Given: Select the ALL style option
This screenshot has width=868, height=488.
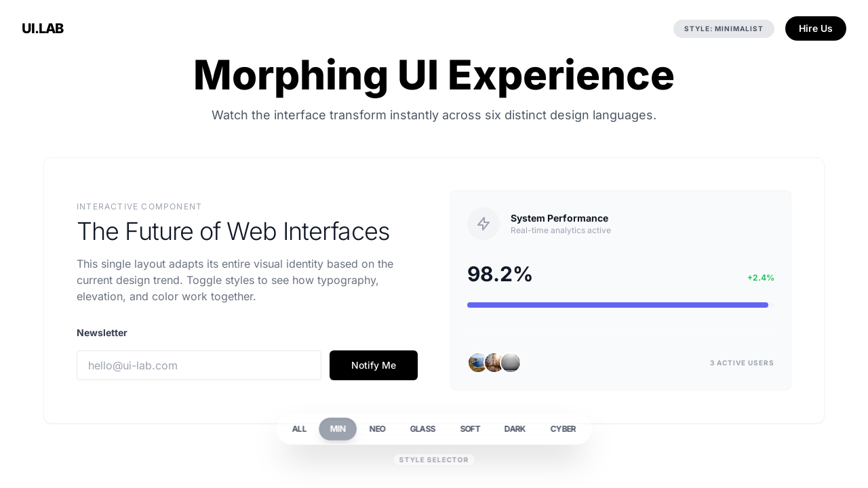Looking at the screenshot, I should click(299, 429).
